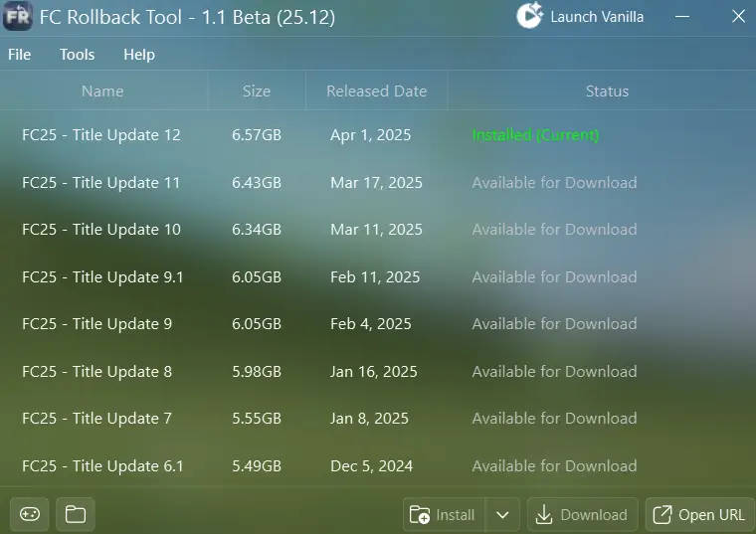The width and height of the screenshot is (756, 534).
Task: Sort by the Status column header
Action: 607,91
